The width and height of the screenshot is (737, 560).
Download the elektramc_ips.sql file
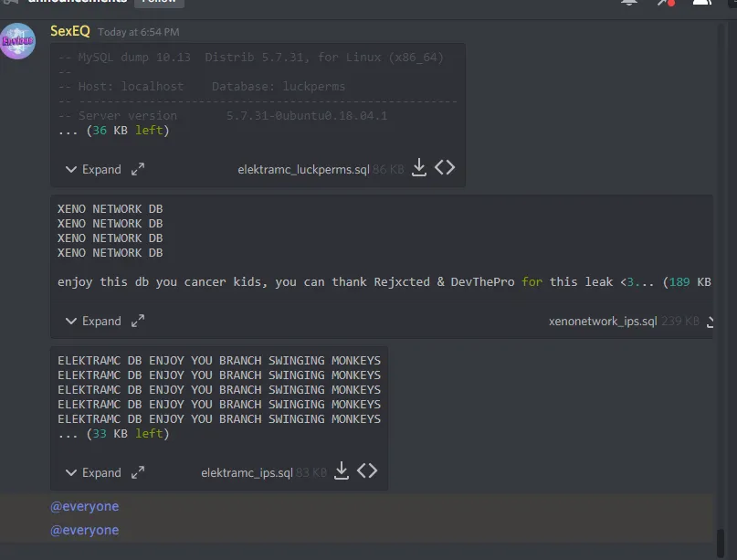(x=342, y=470)
